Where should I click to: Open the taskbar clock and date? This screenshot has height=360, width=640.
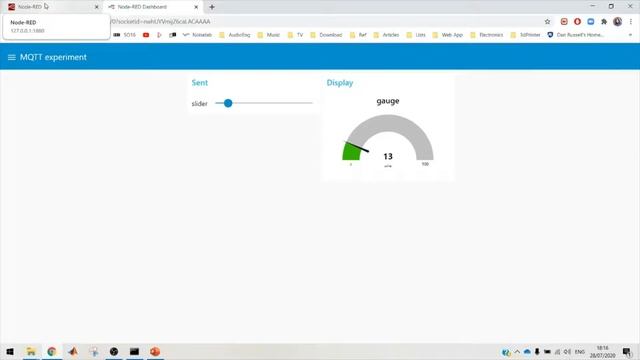(602, 351)
